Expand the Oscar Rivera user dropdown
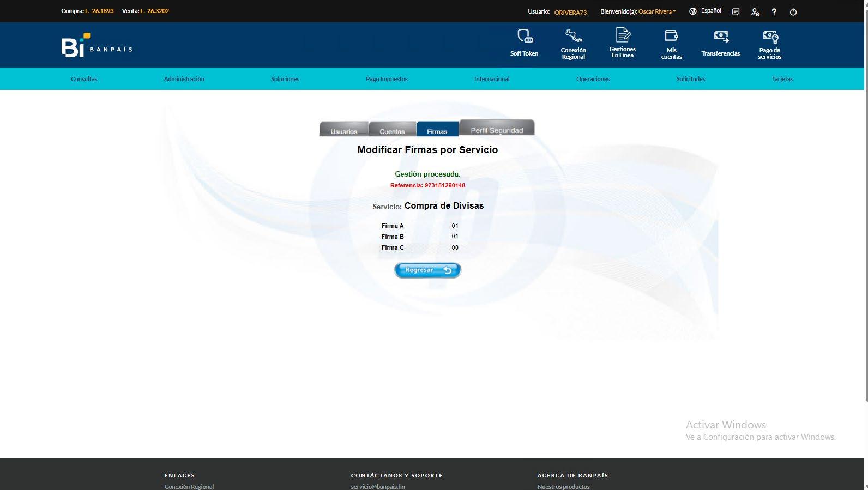 pyautogui.click(x=657, y=11)
